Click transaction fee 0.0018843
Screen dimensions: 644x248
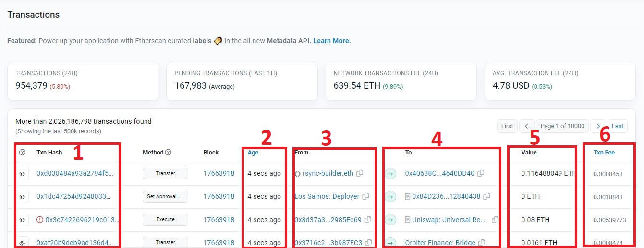point(608,197)
